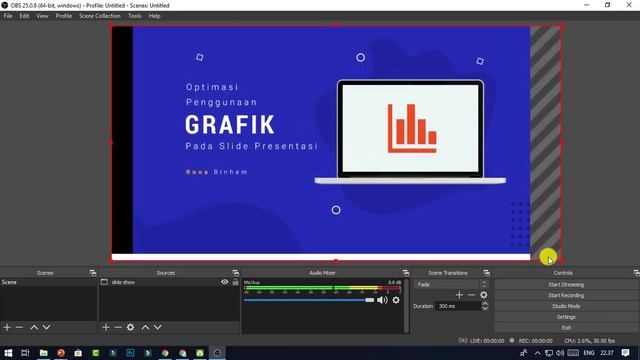Open File Explorer from the taskbar
This screenshot has height=360, width=640.
point(43,353)
